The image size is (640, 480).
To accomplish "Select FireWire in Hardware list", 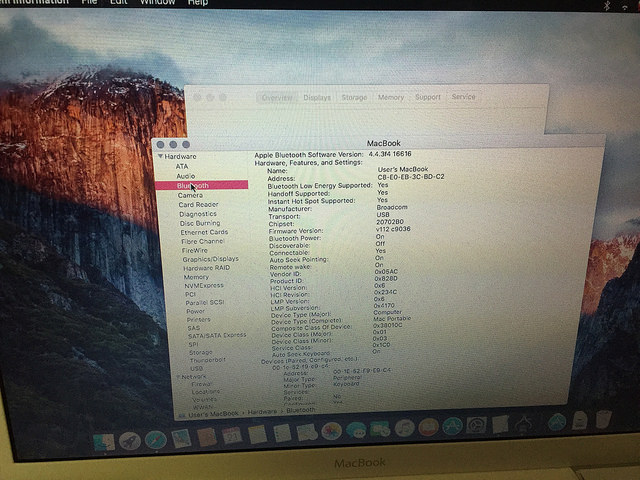I will click(x=195, y=250).
